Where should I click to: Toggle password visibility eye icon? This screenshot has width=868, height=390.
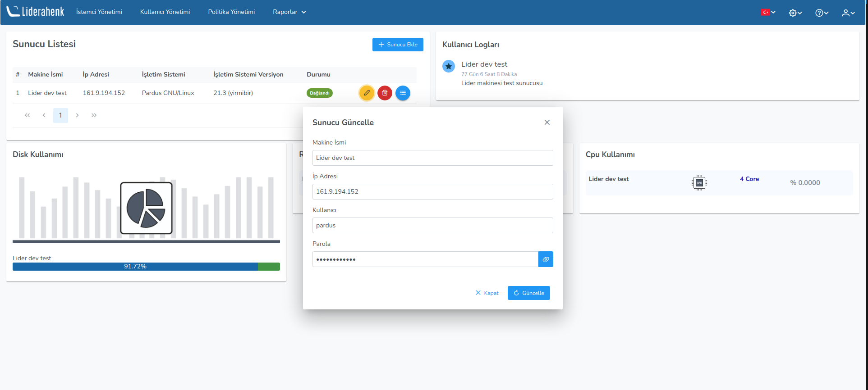point(546,259)
